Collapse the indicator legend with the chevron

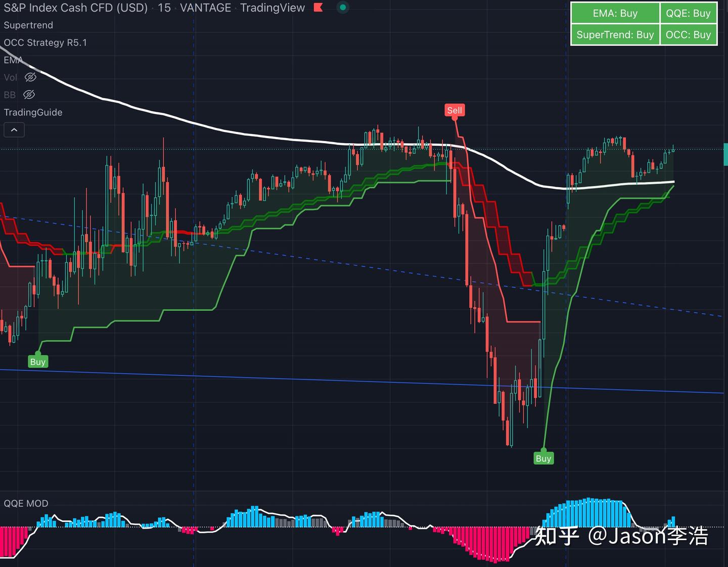tap(14, 130)
